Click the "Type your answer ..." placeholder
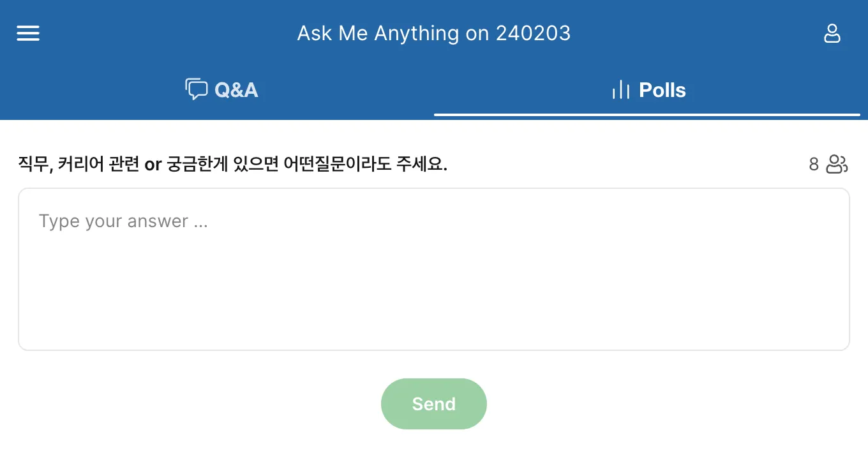Image resolution: width=868 pixels, height=453 pixels. coord(123,221)
